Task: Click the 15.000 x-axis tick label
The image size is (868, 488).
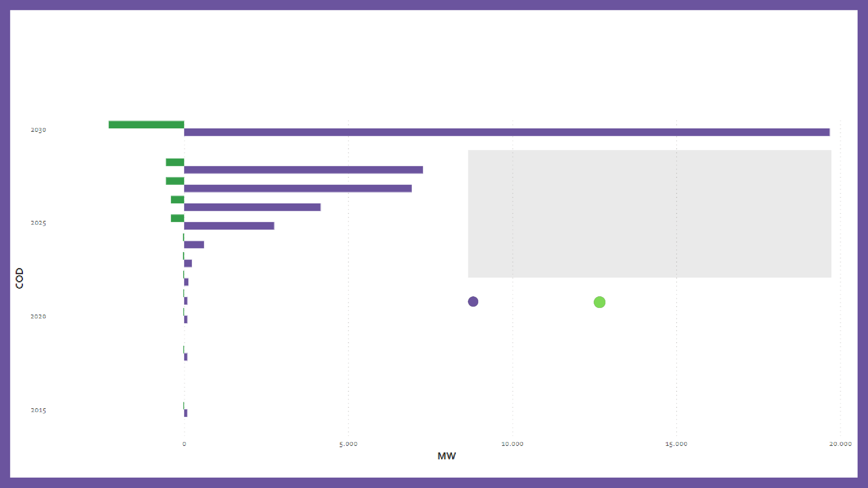Action: (x=676, y=444)
